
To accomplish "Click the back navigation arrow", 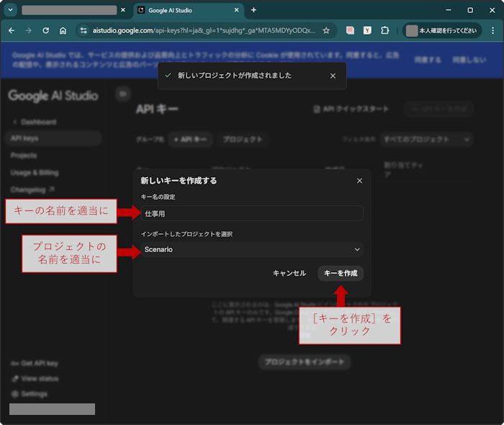I will (x=12, y=31).
